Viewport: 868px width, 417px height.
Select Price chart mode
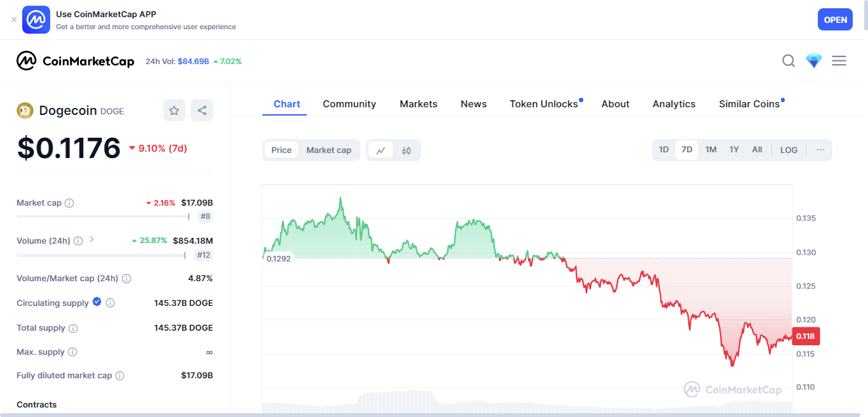click(x=281, y=150)
